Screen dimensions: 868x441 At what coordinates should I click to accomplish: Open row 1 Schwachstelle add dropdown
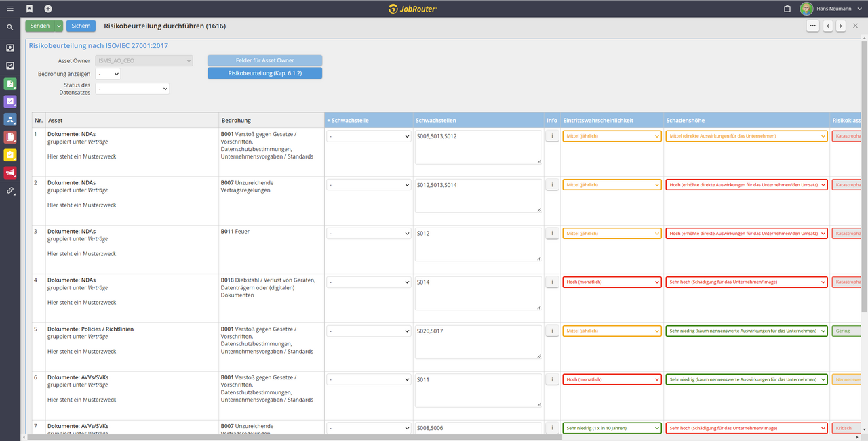[x=368, y=135]
